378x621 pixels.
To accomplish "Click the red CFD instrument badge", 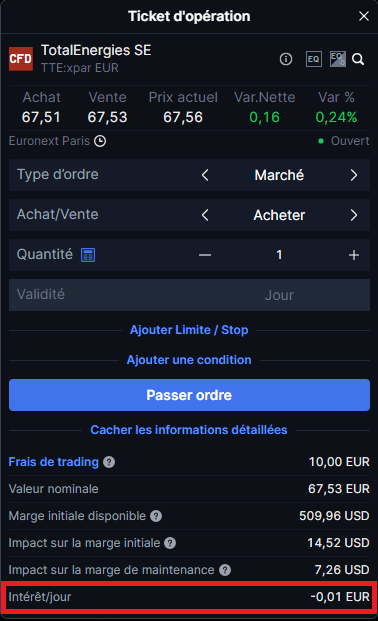I will [21, 59].
